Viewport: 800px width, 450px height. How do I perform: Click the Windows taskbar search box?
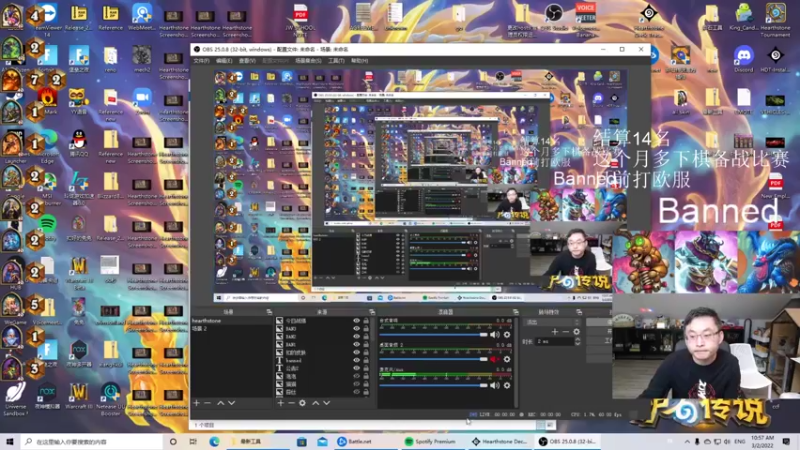coord(92,441)
